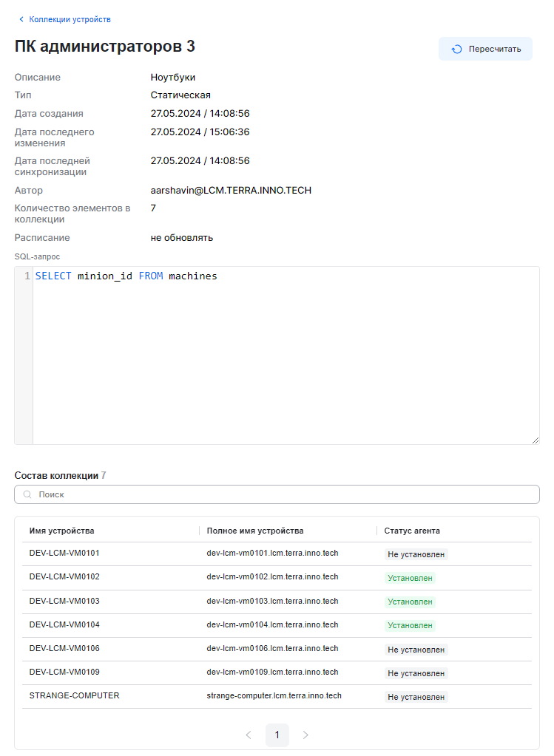
Task: Click the search magnifier icon
Action: click(x=27, y=494)
